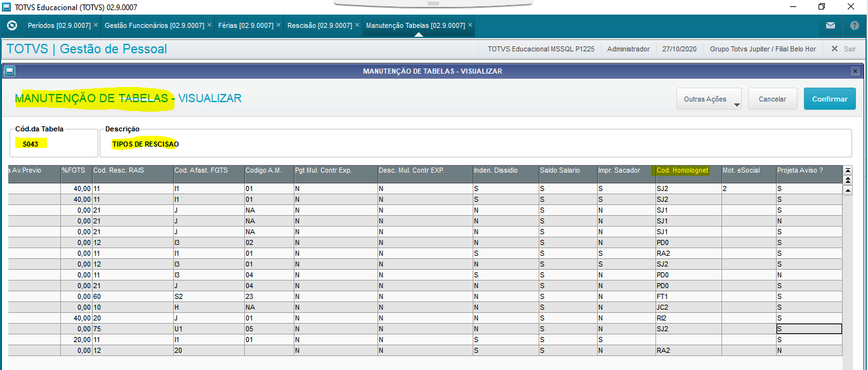Select the Cod. Afast. FGTS cell U1
The width and height of the screenshot is (868, 370).
click(x=209, y=329)
